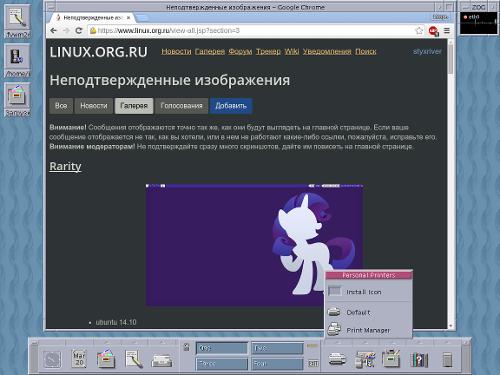The height and width of the screenshot is (375, 500).
Task: Open the Галерея nav link
Action: (210, 51)
